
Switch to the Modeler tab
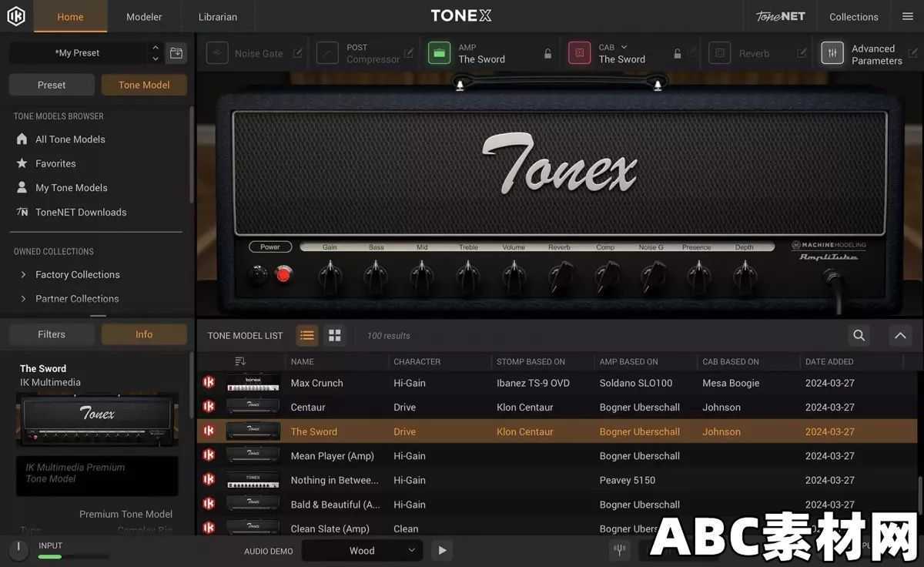143,15
